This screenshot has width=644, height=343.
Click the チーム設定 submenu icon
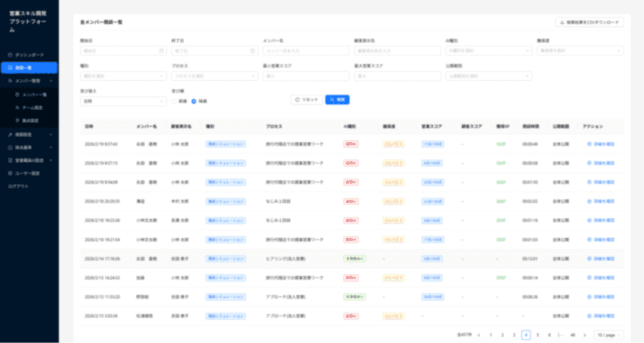[x=17, y=108]
